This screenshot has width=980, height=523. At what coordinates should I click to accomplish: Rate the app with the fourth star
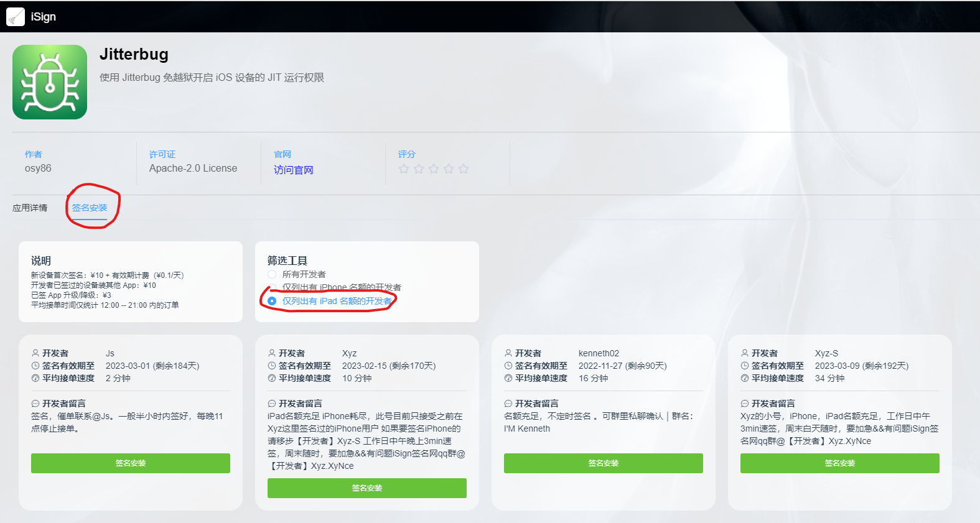pyautogui.click(x=449, y=169)
